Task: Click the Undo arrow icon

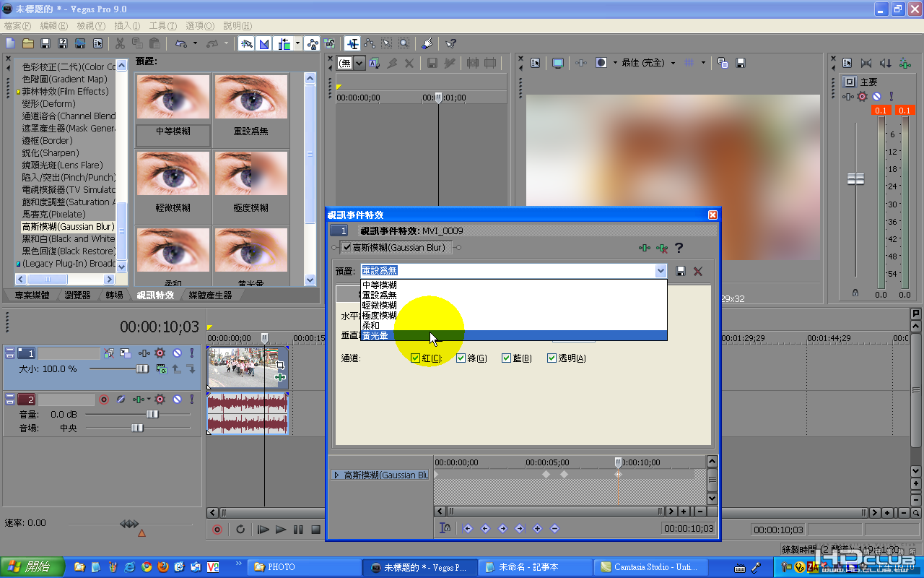Action: [x=181, y=44]
